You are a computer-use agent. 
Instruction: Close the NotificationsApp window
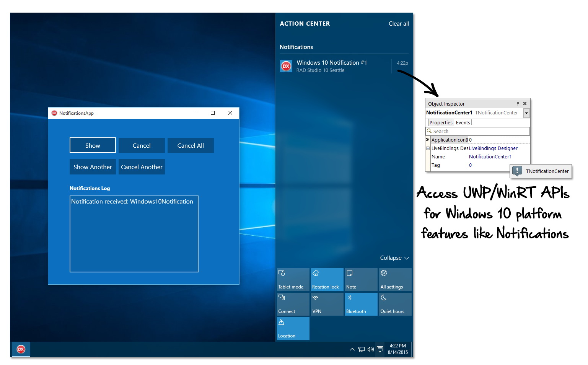point(230,113)
